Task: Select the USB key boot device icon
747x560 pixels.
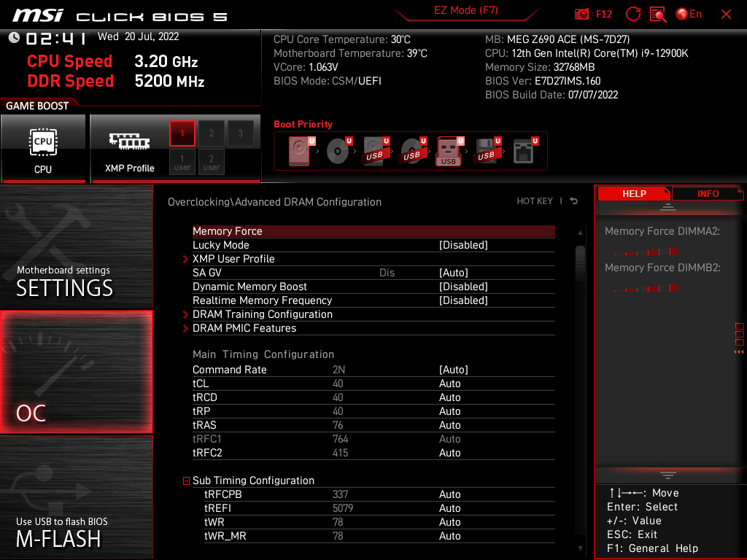Action: (x=449, y=151)
